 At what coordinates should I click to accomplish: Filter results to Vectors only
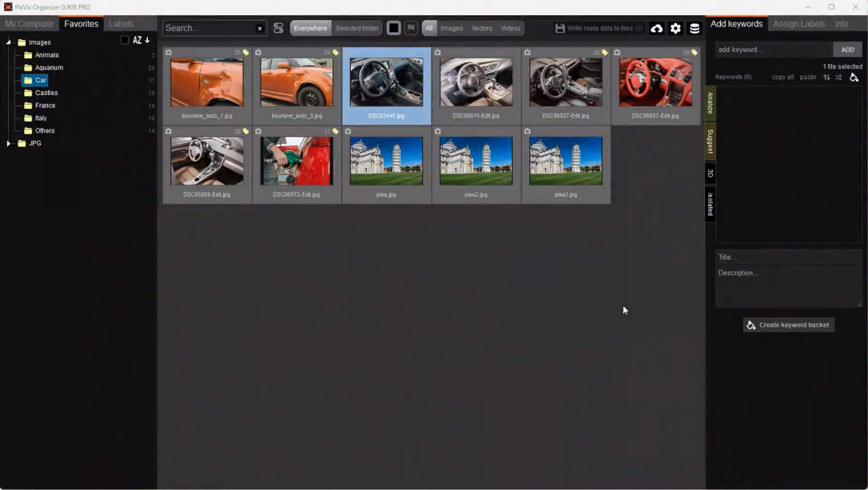(482, 28)
